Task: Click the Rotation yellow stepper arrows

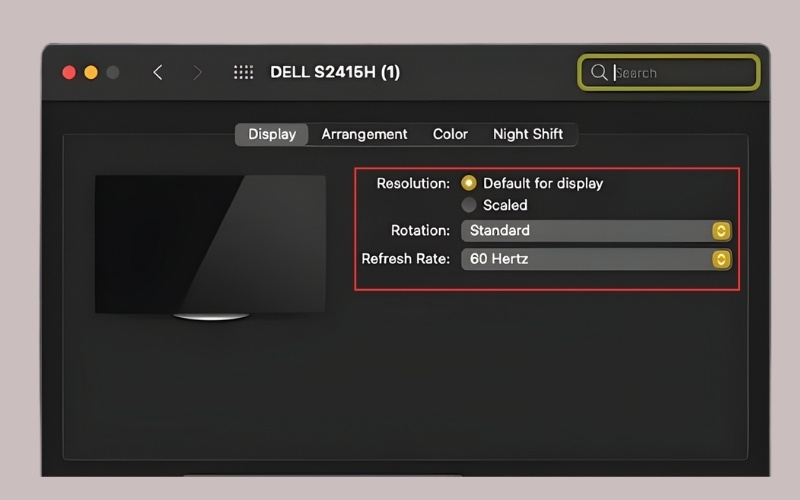Action: coord(721,231)
